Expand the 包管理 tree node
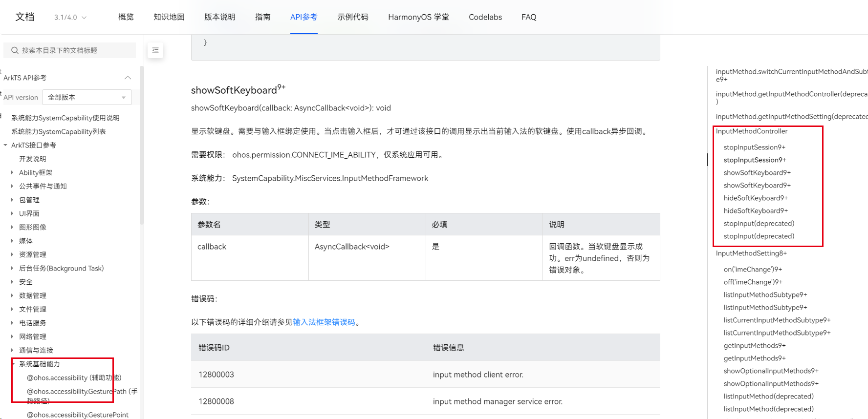 [x=12, y=200]
